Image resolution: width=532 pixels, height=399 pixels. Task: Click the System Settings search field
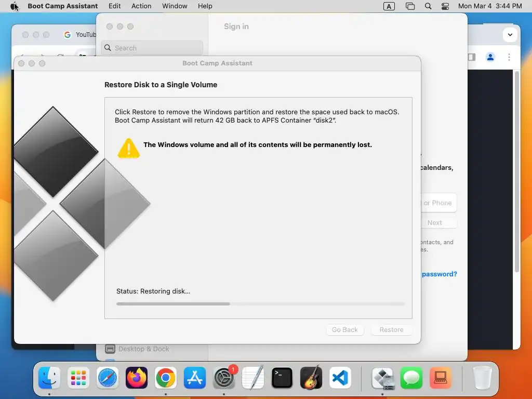tap(152, 48)
